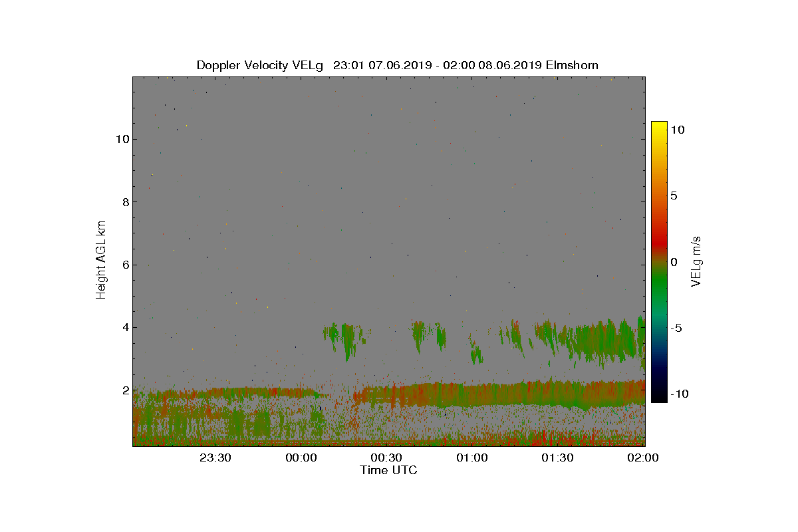Click the colorbar '0' value label

[674, 262]
